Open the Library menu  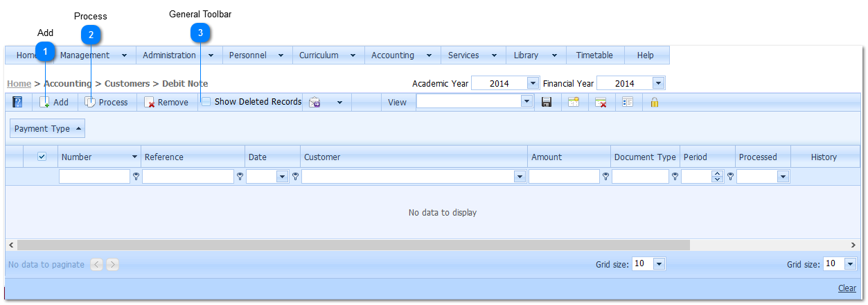click(x=535, y=55)
